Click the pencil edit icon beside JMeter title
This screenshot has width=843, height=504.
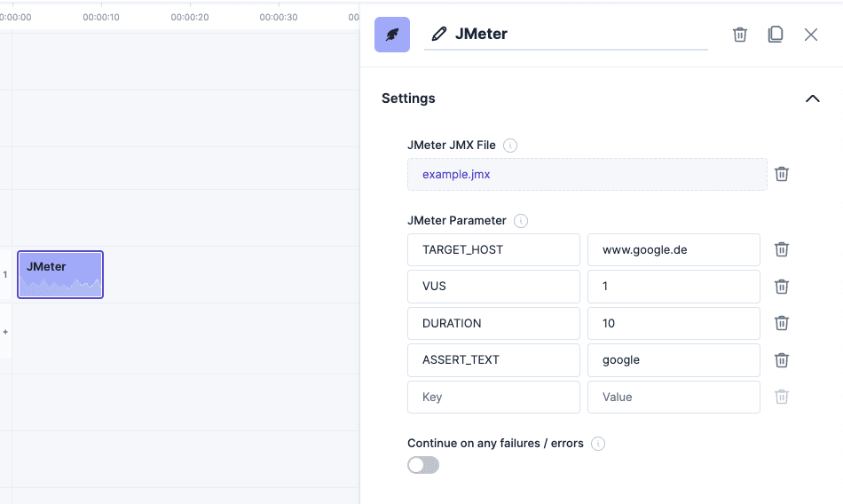pyautogui.click(x=438, y=34)
